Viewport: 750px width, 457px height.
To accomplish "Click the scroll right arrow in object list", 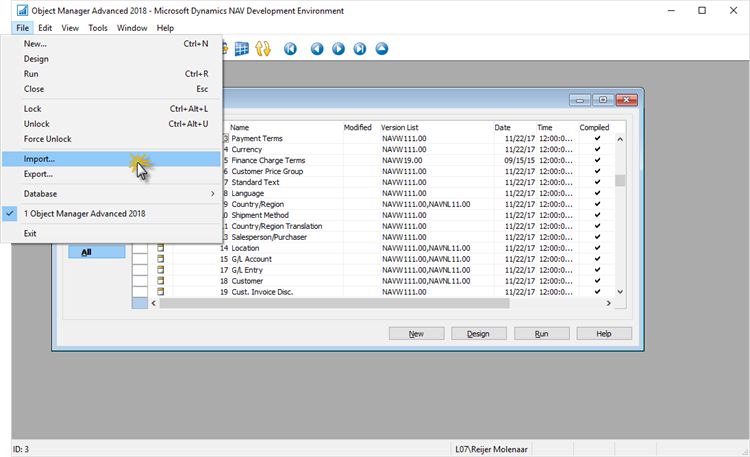I will [608, 303].
